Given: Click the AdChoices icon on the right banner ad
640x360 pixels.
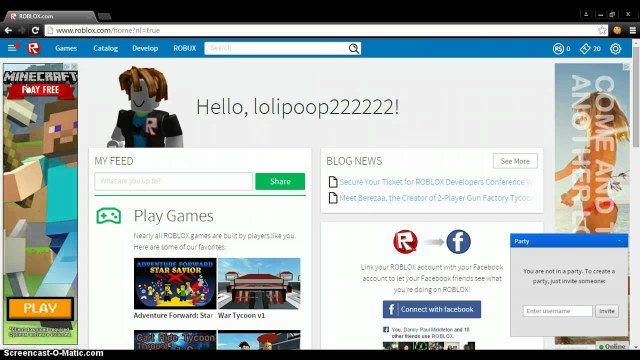Looking at the screenshot, I should click(x=626, y=67).
